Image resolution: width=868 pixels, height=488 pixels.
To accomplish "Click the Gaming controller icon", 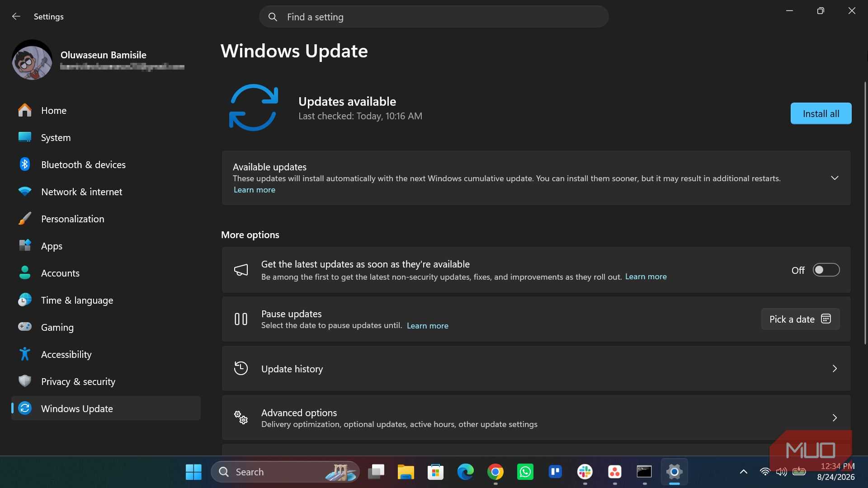I will click(25, 327).
